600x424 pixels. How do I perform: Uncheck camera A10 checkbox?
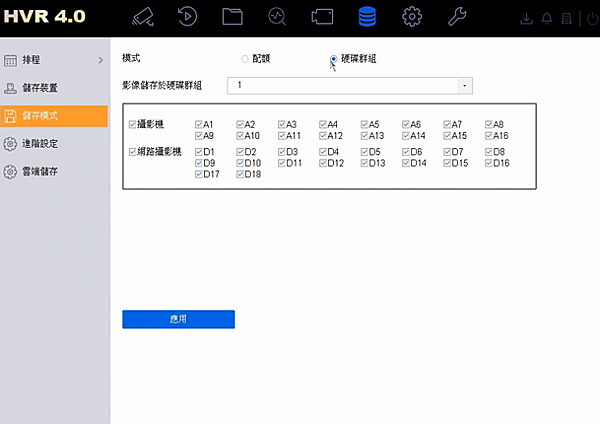coord(240,135)
